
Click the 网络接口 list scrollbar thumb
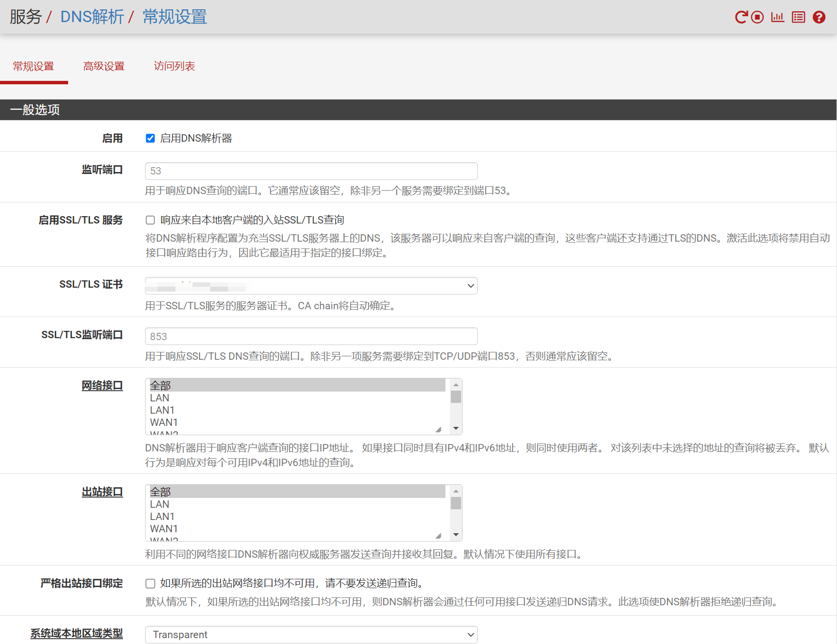(456, 396)
